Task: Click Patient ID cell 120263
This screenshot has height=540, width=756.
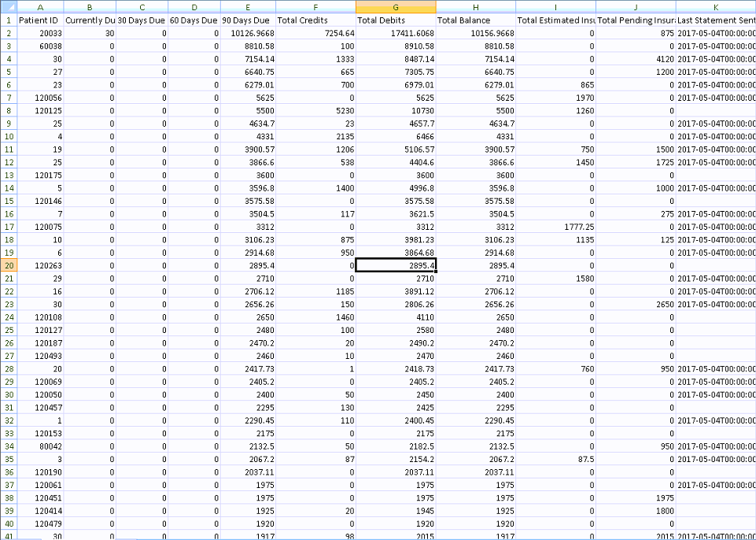Action: pos(39,266)
